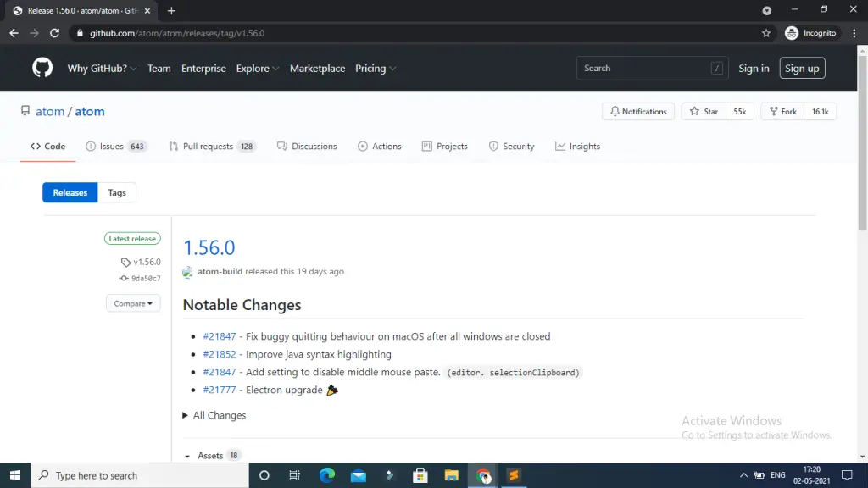Viewport: 868px width, 488px height.
Task: Open Microsoft Store from taskbar
Action: pyautogui.click(x=420, y=475)
